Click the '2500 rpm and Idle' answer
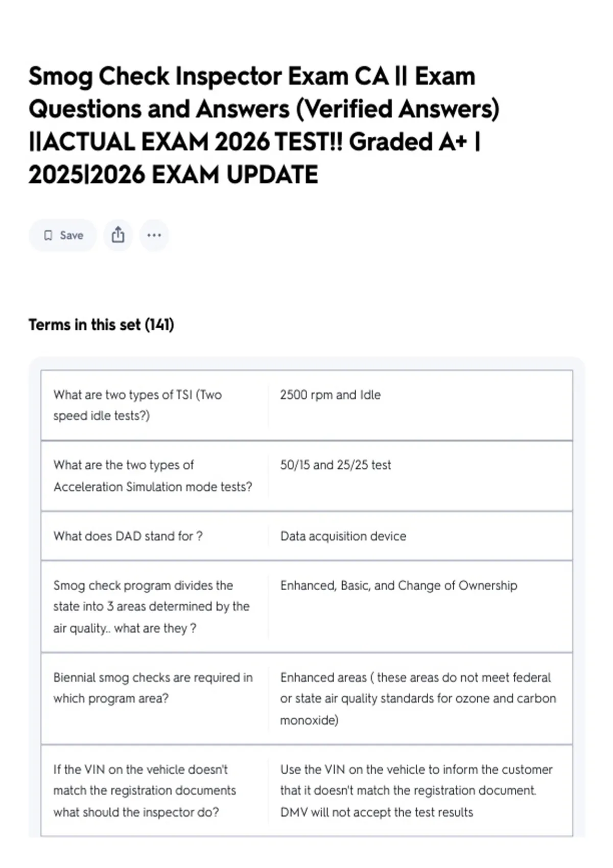This screenshot has width=613, height=868. pos(330,395)
